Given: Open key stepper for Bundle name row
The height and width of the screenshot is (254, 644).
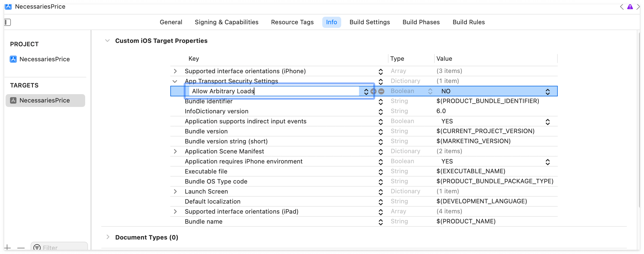Looking at the screenshot, I should (x=381, y=222).
